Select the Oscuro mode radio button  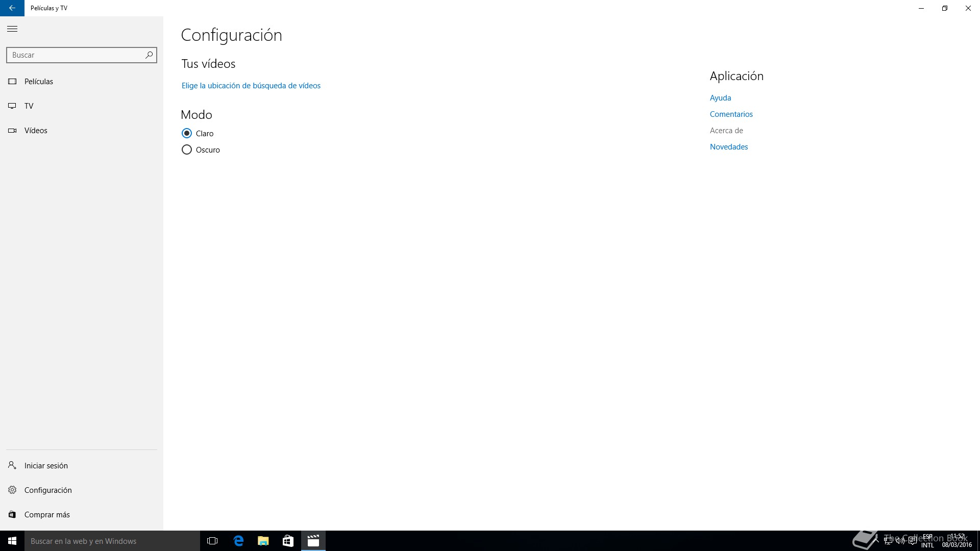tap(187, 150)
